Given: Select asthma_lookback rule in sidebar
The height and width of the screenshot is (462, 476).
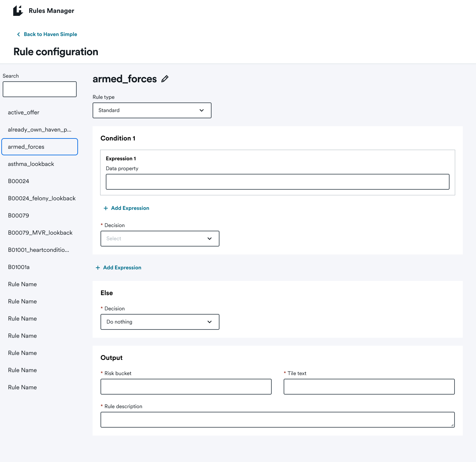Looking at the screenshot, I should point(31,164).
